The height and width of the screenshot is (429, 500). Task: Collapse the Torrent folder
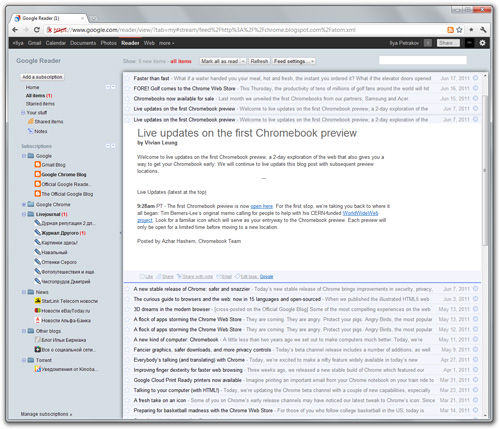[x=24, y=360]
